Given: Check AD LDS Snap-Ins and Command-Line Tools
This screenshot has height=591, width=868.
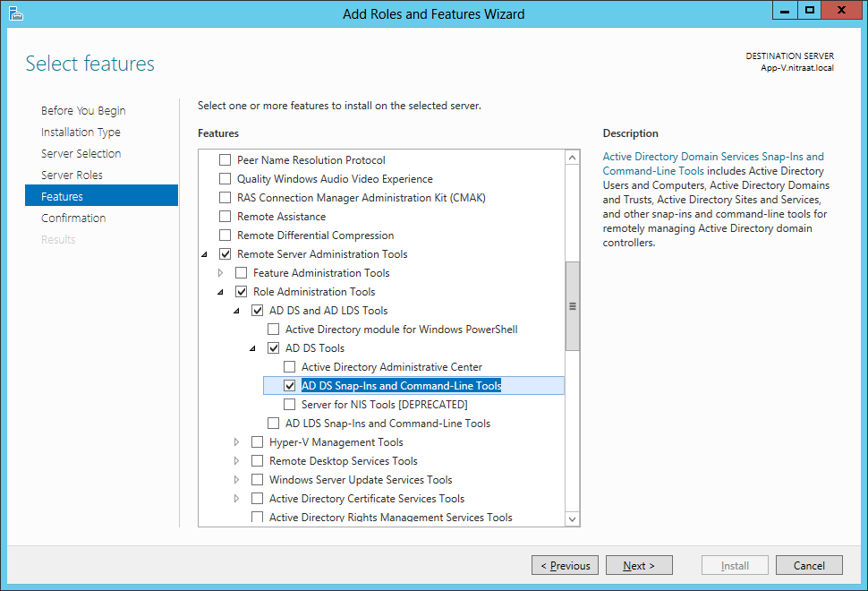Looking at the screenshot, I should 273,424.
